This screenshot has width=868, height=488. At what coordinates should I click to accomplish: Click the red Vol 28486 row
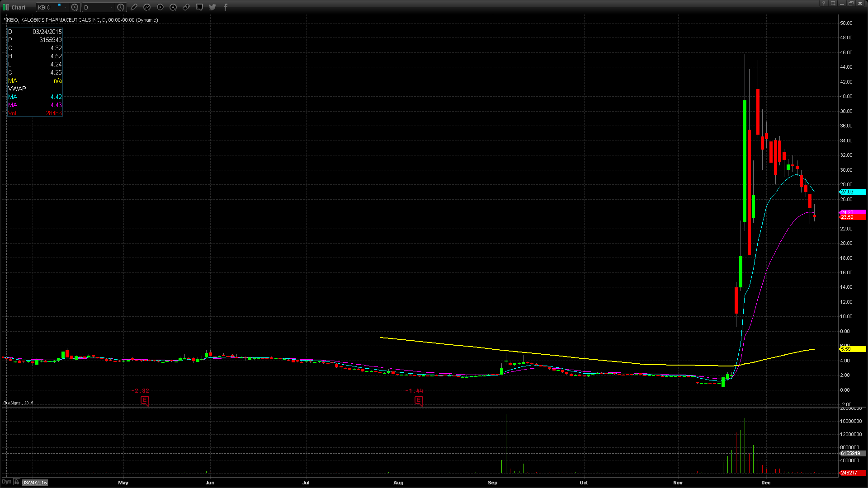coord(35,113)
